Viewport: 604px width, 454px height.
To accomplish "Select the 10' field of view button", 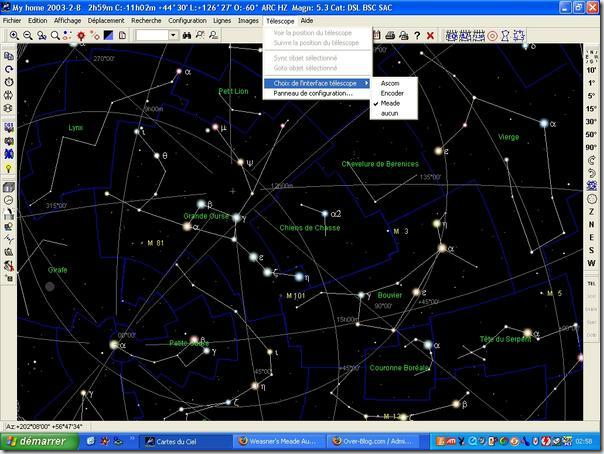I will 591,70.
